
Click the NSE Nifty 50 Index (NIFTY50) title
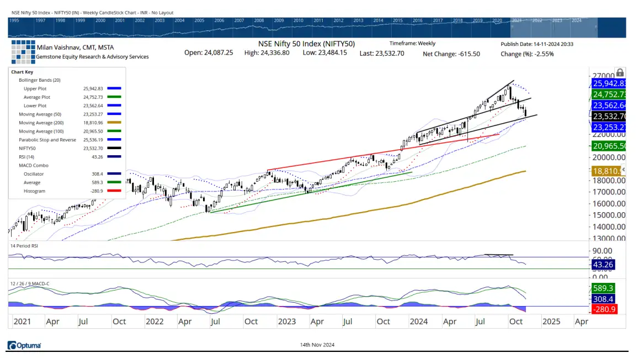306,44
